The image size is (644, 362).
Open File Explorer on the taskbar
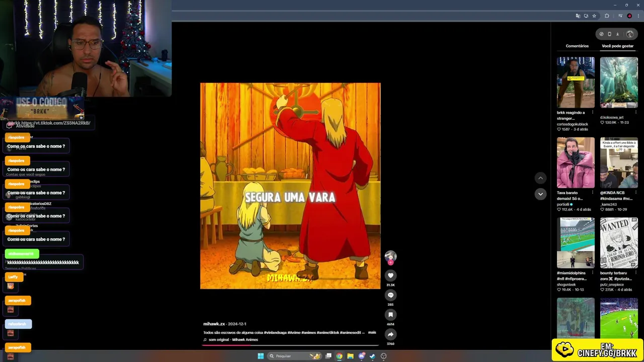coord(350,356)
